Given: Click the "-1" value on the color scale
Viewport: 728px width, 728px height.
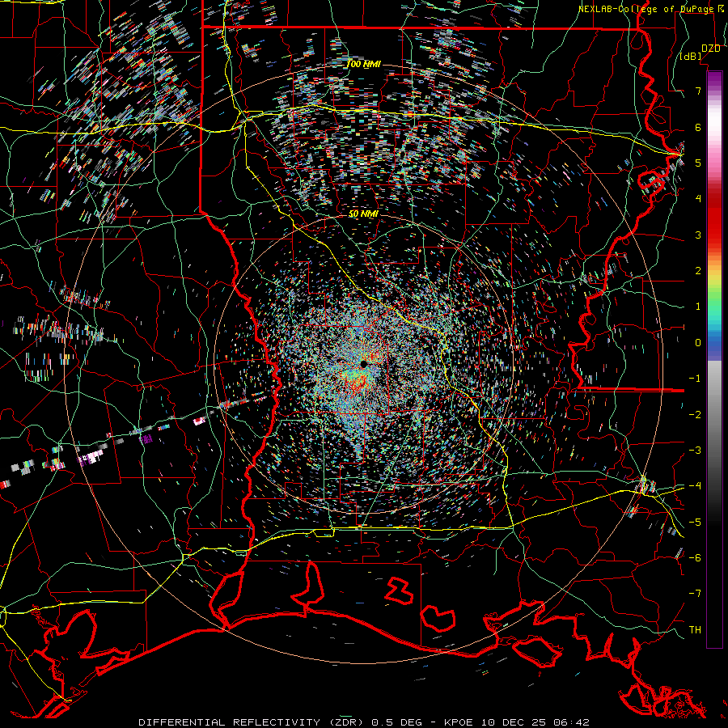Looking at the screenshot, I should click(x=695, y=379).
